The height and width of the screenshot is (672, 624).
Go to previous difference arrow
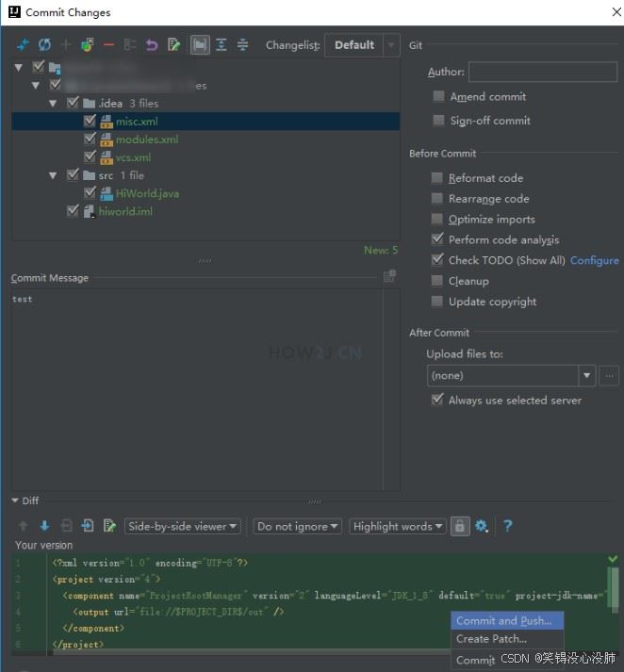(24, 526)
